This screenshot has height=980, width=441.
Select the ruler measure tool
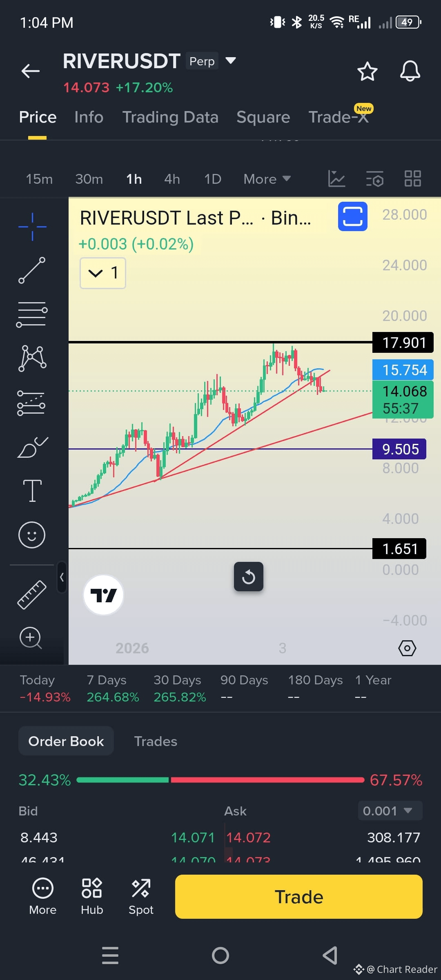coord(32,595)
